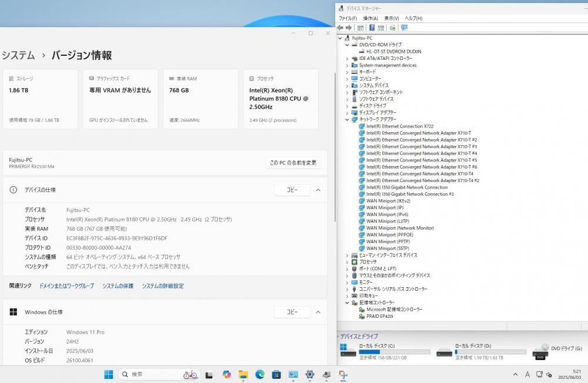Open the Snipping Tool icon on taskbar

pos(343,374)
